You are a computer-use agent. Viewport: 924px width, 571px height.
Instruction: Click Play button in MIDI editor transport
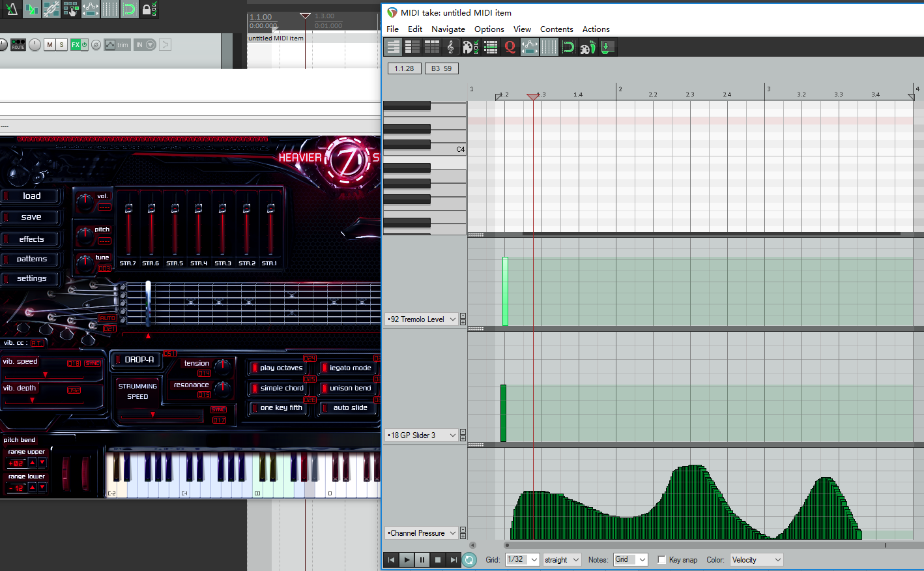point(407,559)
